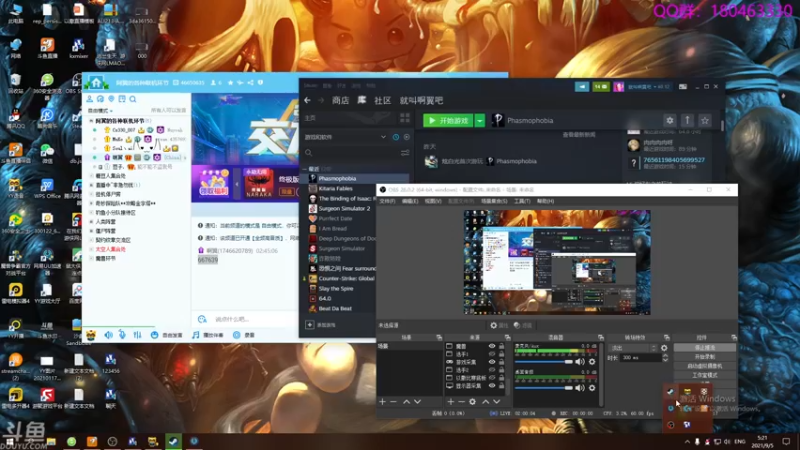Switch to the 库 tab in Steam
Image resolution: width=800 pixels, height=450 pixels.
pyautogui.click(x=362, y=101)
